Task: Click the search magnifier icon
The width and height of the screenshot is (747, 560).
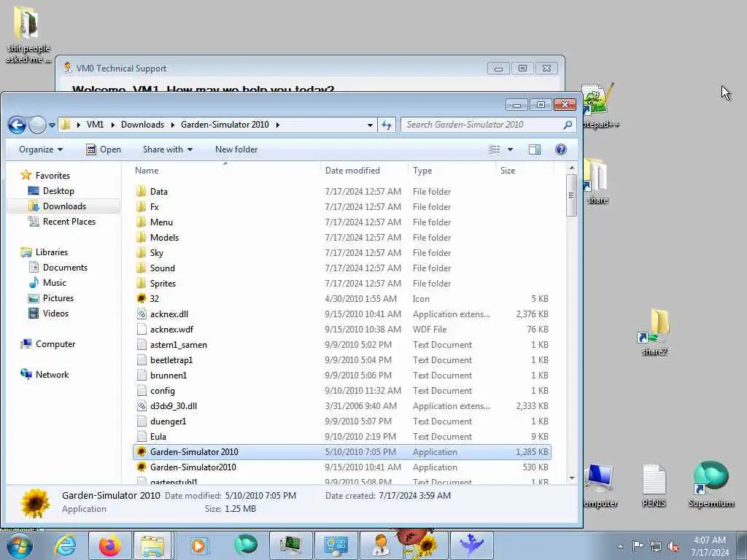Action: coord(568,125)
